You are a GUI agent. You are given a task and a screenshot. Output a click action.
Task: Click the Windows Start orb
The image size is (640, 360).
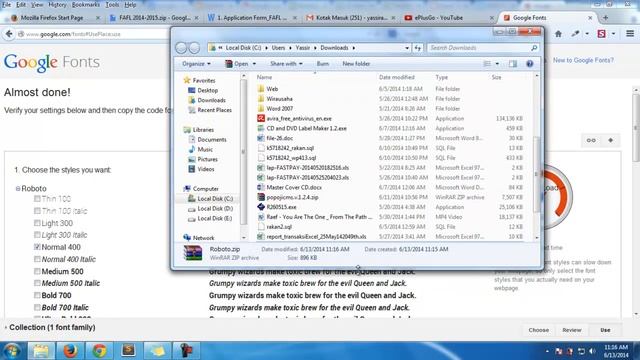tap(12, 351)
